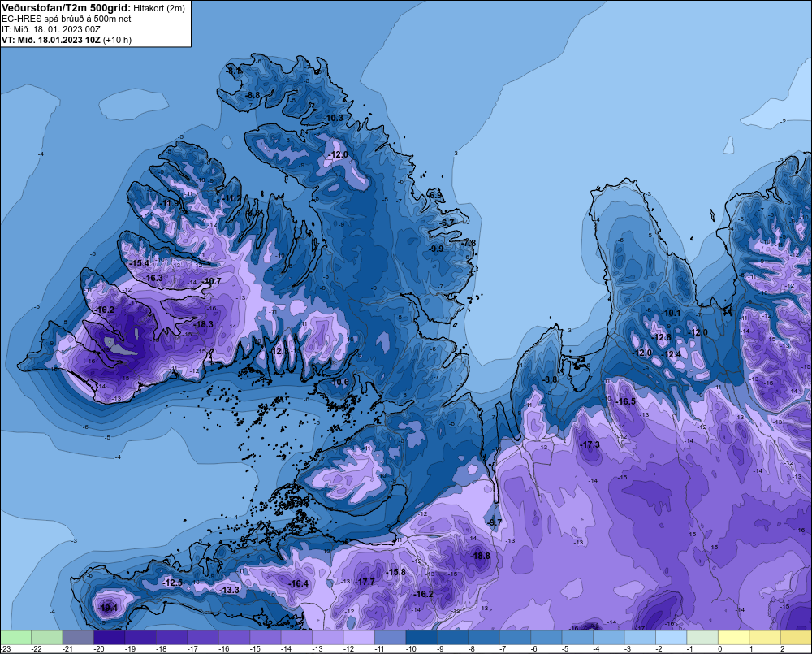Select the -11.2 temperature reading
Screen dimensions: 812x654
pos(231,198)
